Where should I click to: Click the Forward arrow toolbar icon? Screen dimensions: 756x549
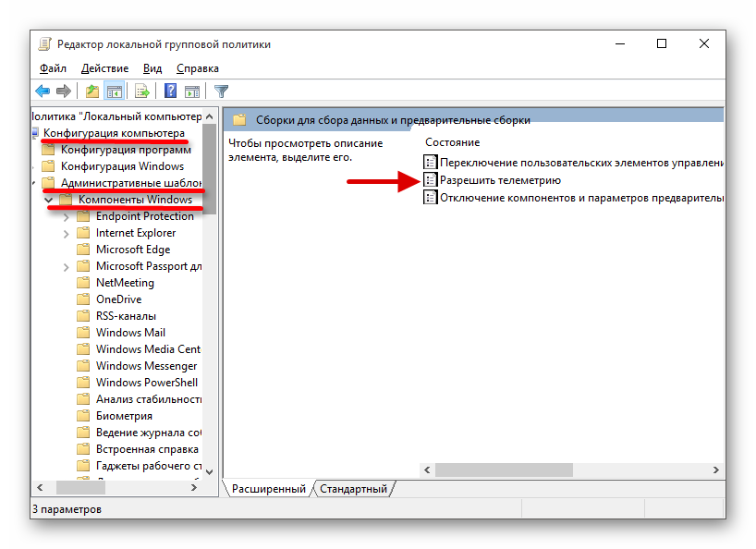click(x=63, y=91)
